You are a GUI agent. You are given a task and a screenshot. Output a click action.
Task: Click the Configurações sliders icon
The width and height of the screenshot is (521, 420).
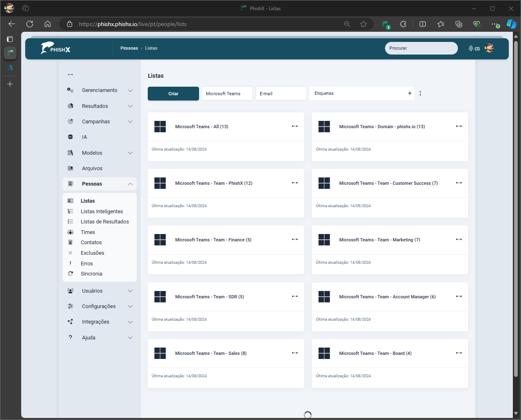[70, 306]
